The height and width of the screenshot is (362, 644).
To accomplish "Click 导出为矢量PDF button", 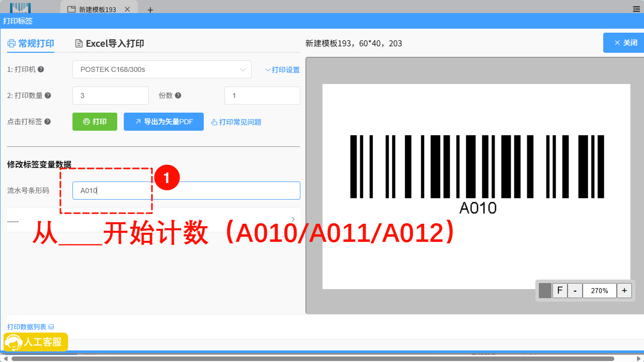I will 164,122.
